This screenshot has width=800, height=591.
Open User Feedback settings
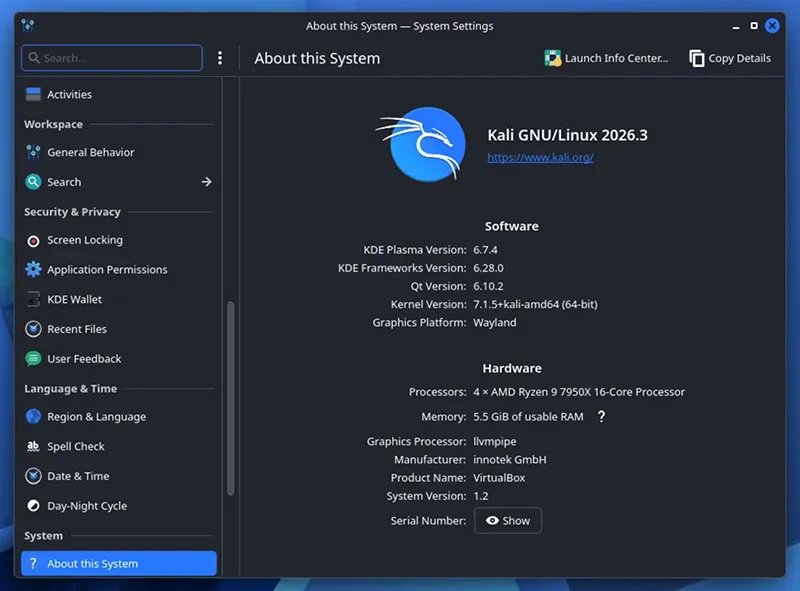pos(118,359)
